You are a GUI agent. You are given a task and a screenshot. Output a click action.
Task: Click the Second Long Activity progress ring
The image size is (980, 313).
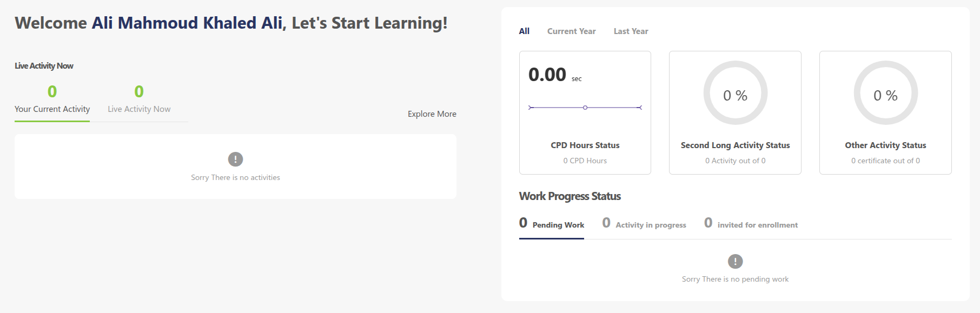(x=735, y=93)
